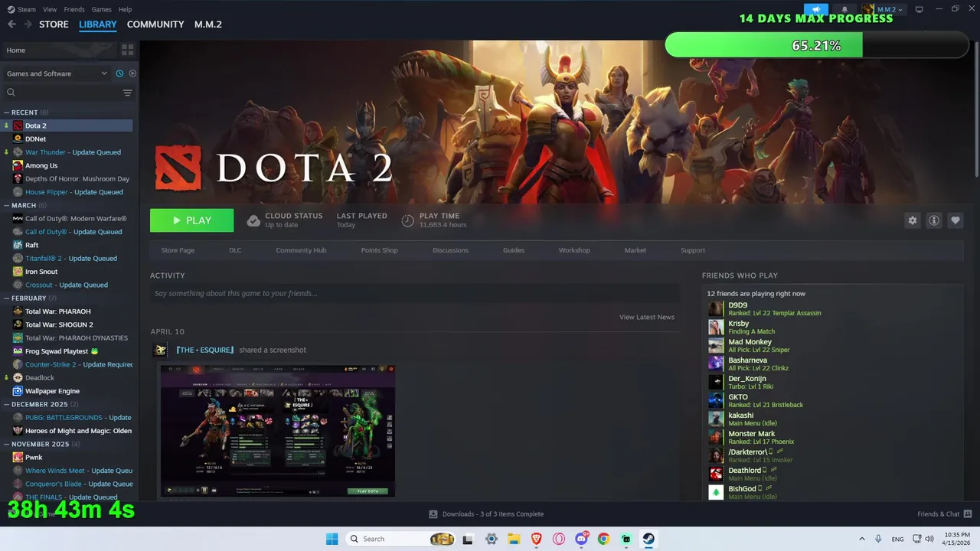Open Dota 2 settings gear

912,220
